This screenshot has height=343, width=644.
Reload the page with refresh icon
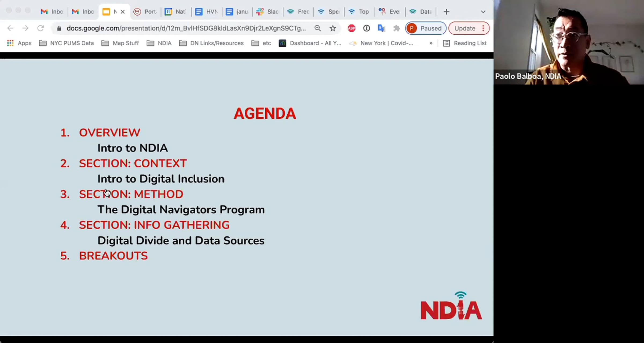(41, 28)
